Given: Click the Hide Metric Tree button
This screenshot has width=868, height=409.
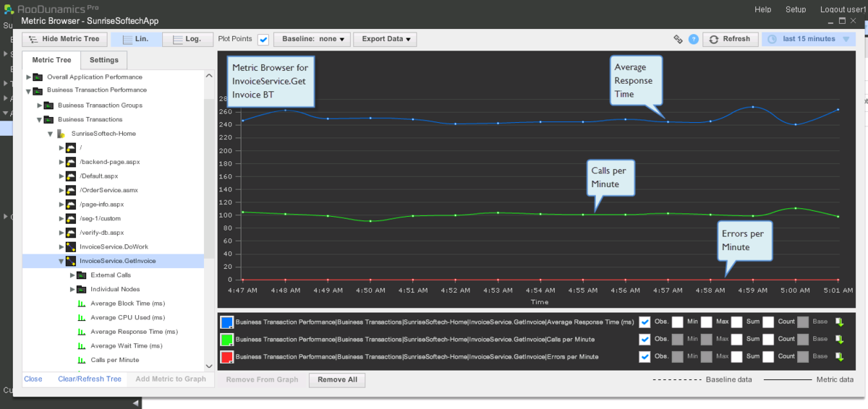Looking at the screenshot, I should tap(65, 39).
